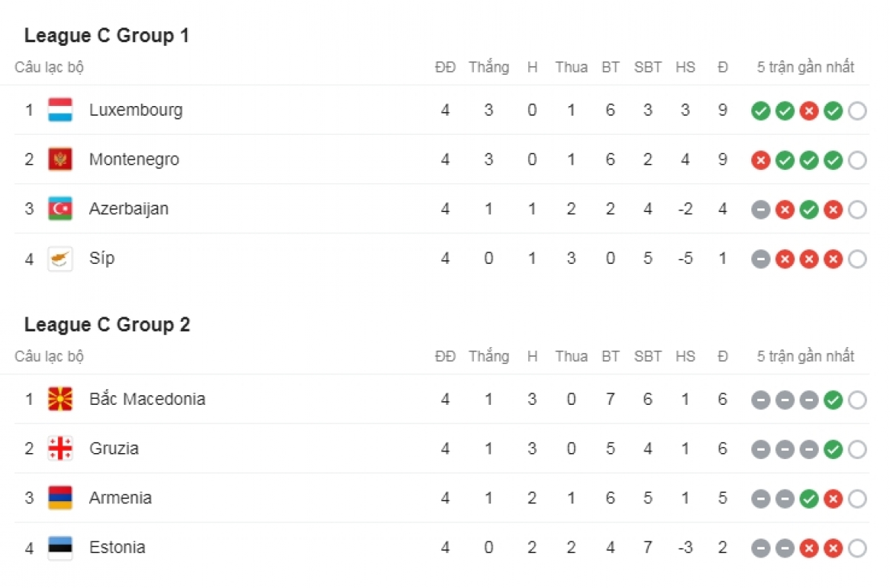Click Group 2's '5 trận gần nhất' header
This screenshot has height=588, width=890.
[805, 357]
